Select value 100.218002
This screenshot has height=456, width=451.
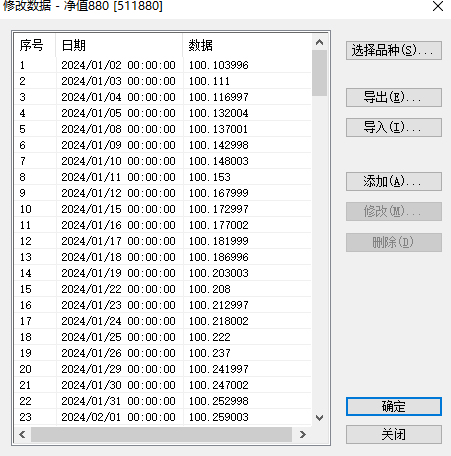219,321
